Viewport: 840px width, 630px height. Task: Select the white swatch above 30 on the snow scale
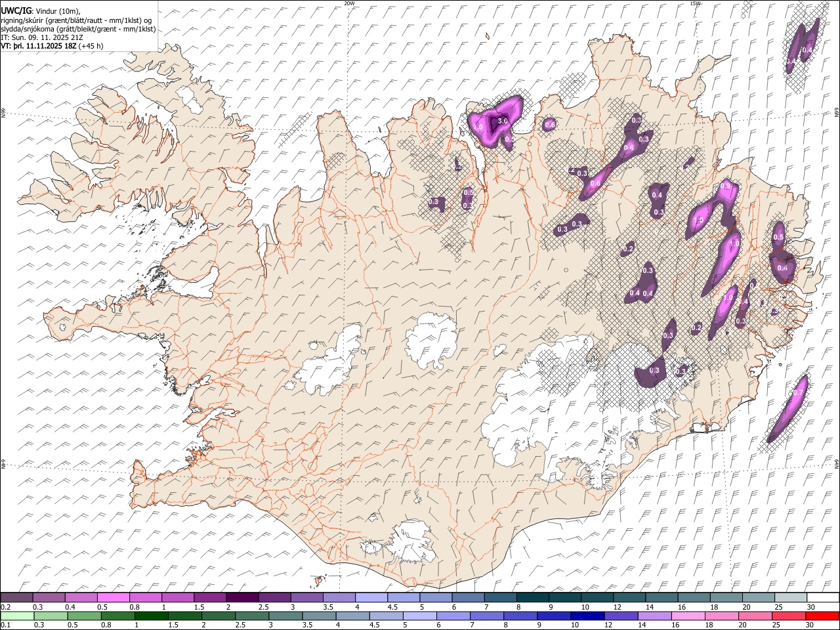point(822,597)
